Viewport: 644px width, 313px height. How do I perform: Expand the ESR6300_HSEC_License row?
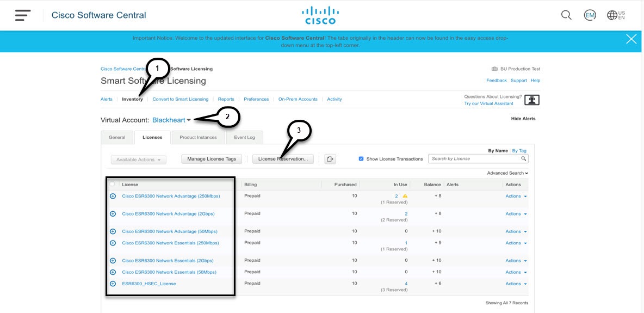pos(113,284)
